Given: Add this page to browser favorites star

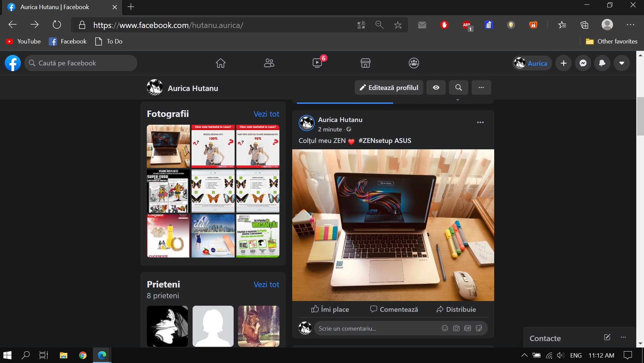Looking at the screenshot, I should [398, 25].
